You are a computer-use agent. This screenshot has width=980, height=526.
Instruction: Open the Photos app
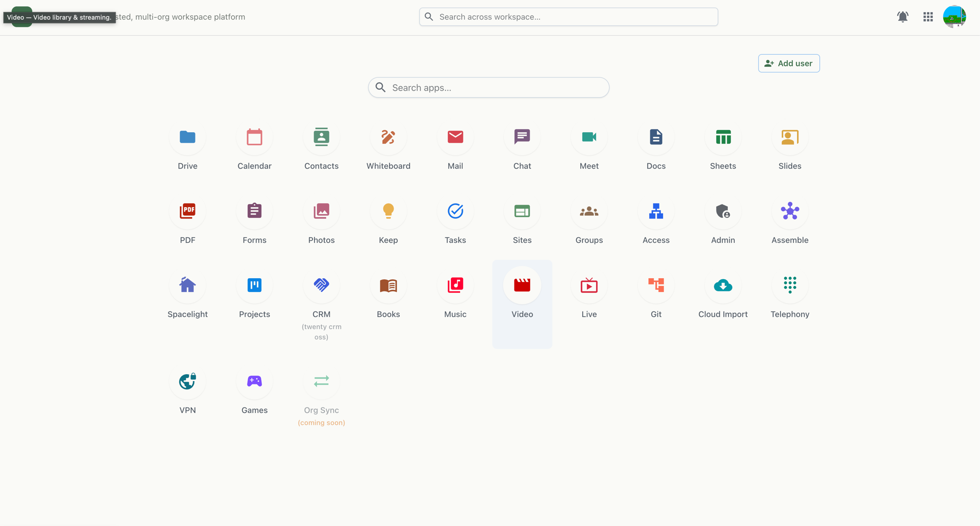point(321,222)
